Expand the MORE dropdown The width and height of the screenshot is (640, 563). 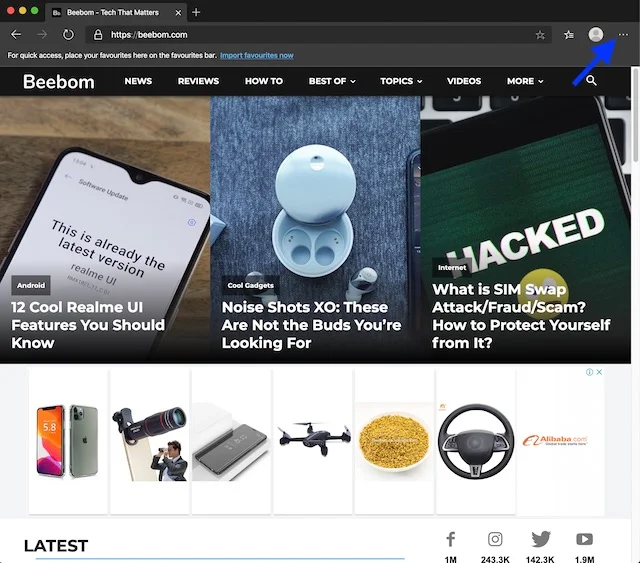click(525, 81)
